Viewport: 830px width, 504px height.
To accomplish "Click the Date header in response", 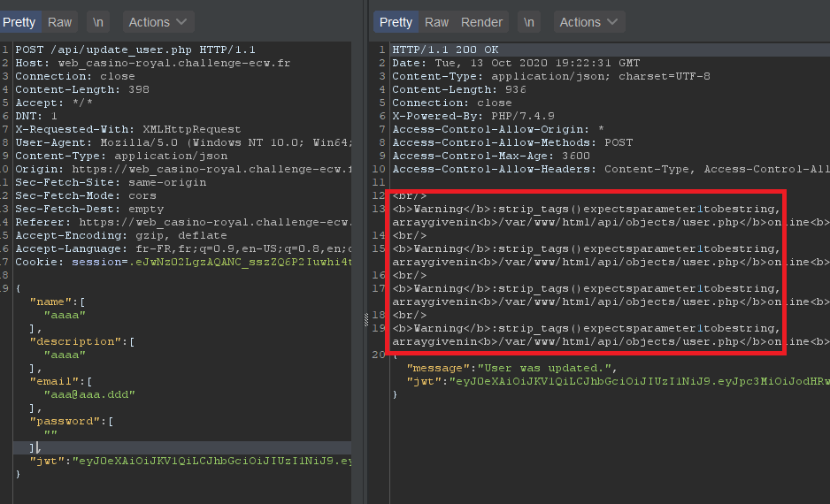I will (516, 63).
